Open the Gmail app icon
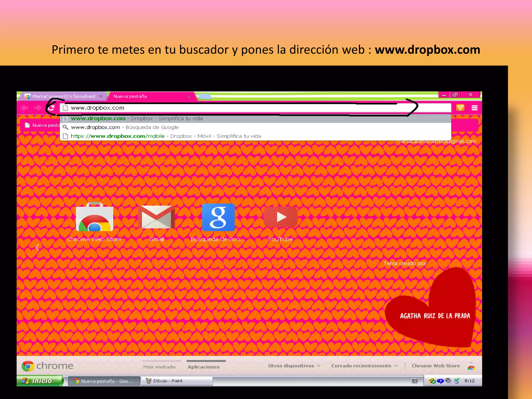Viewport: 532px width, 399px height. point(156,217)
